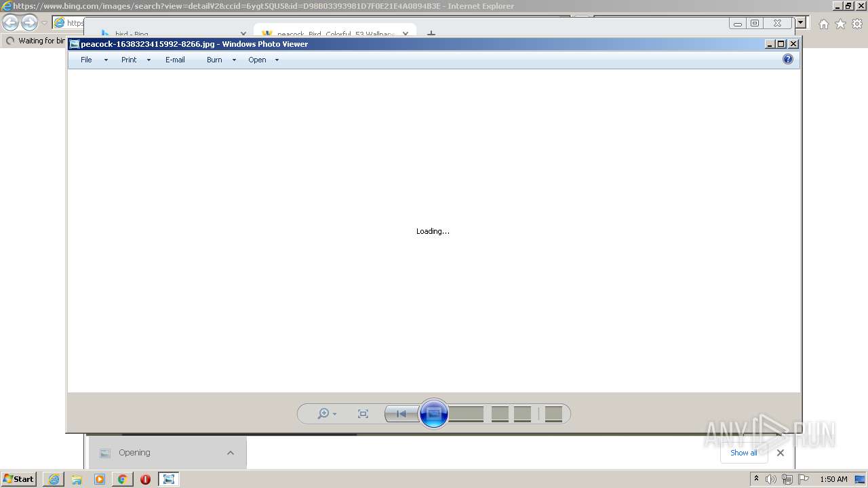Open the Windows Start menu
The width and height of the screenshot is (868, 488).
click(19, 479)
